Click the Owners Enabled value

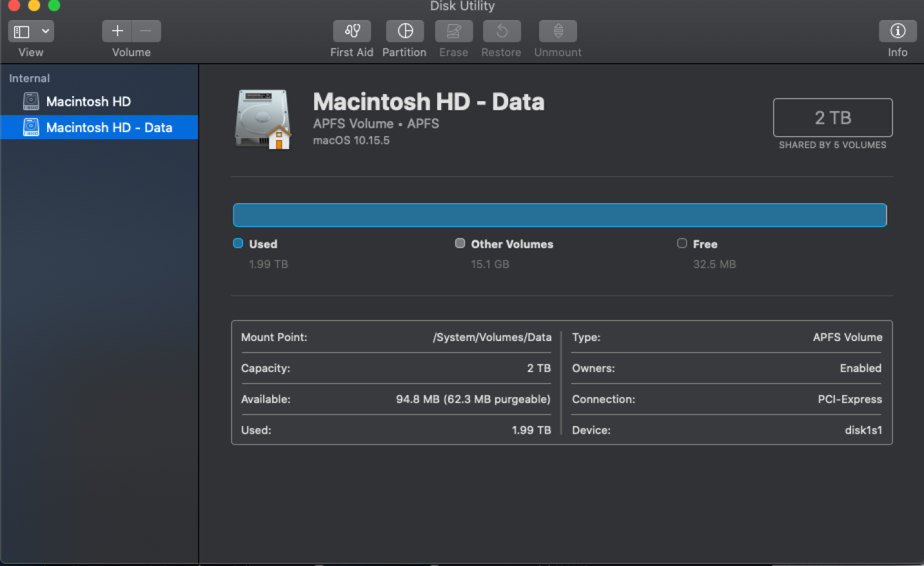pyautogui.click(x=861, y=368)
